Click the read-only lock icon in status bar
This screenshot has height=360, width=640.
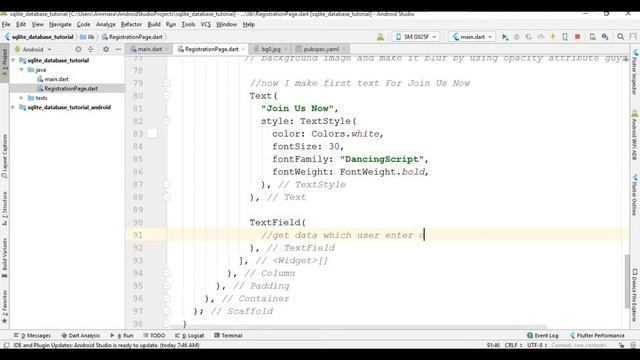[621, 345]
